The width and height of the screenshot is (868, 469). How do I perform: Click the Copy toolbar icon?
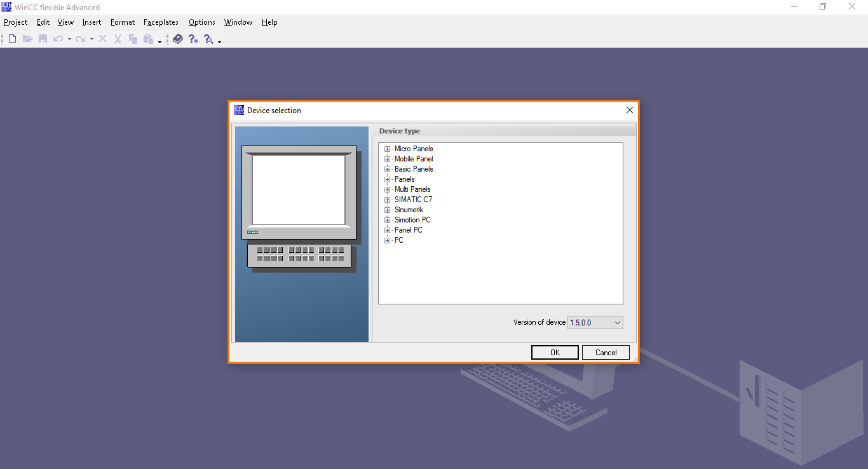133,39
